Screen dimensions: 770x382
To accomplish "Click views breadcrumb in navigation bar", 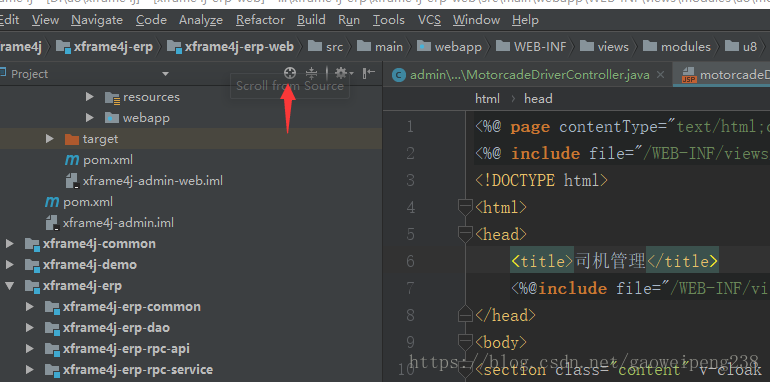I will [x=605, y=47].
